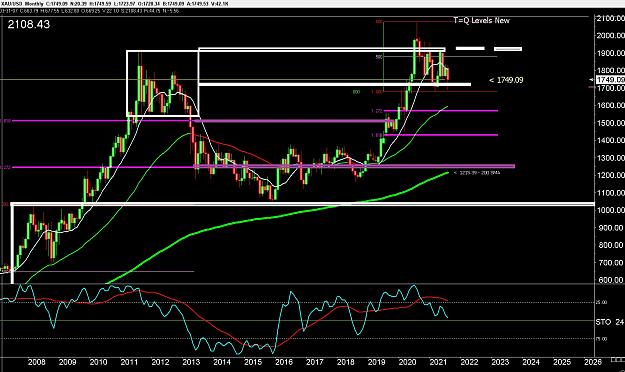Click the 600.00 price axis label

(611, 280)
